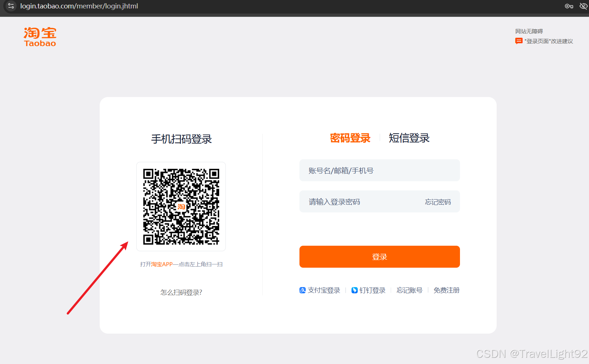The image size is (589, 364).
Task: Switch to 短信登录 tab
Action: [x=409, y=138]
